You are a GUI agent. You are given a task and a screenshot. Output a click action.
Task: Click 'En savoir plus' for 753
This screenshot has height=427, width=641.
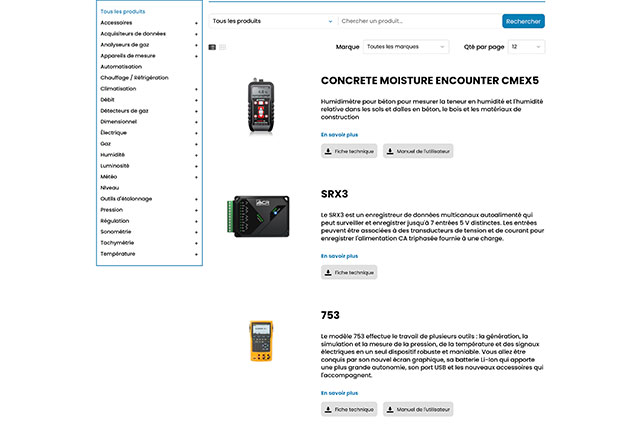pos(339,393)
